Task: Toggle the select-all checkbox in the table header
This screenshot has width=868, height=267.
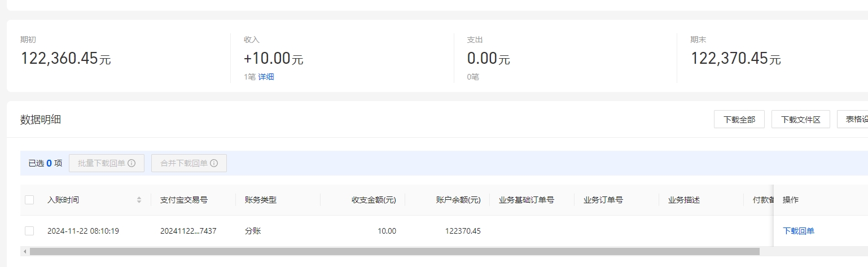Action: [x=29, y=200]
